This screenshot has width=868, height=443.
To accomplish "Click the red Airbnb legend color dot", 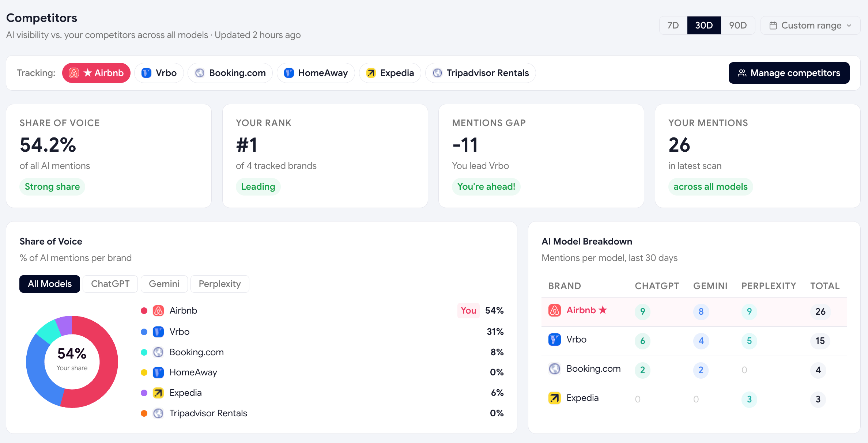I will pyautogui.click(x=144, y=311).
